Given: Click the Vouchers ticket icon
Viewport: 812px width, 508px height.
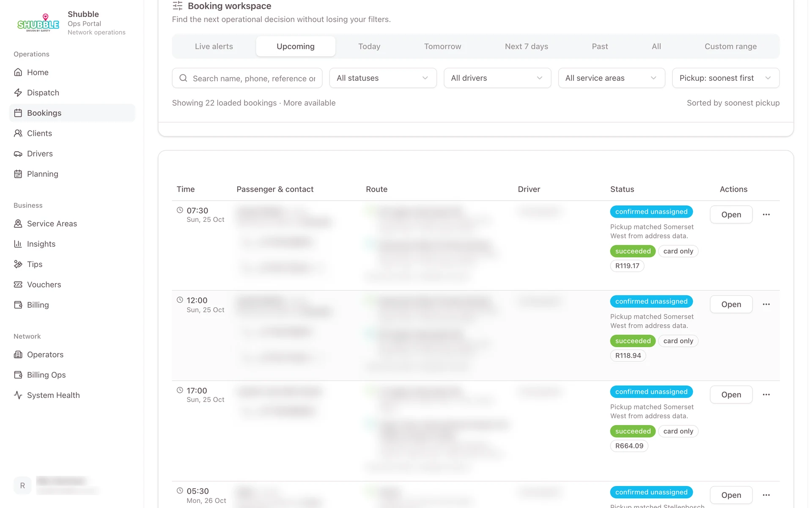Looking at the screenshot, I should (18, 284).
